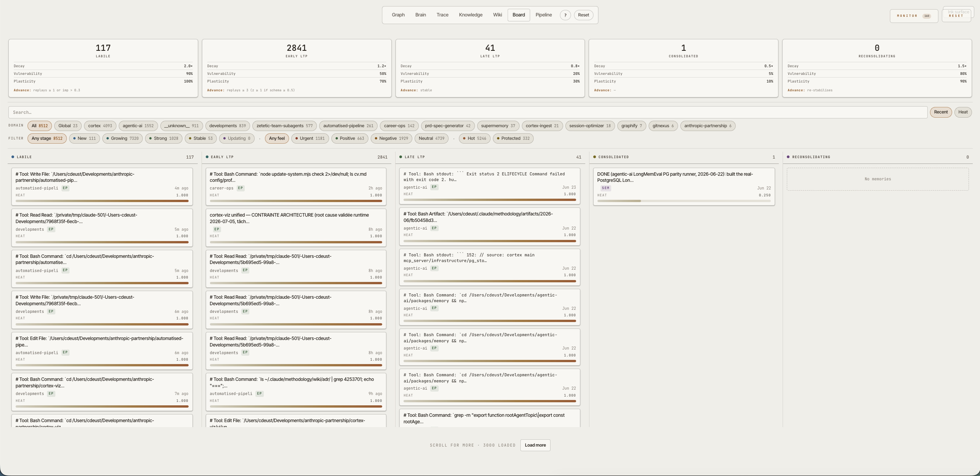Filter feel by Neutral 4739
Image resolution: width=980 pixels, height=476 pixels.
[431, 138]
